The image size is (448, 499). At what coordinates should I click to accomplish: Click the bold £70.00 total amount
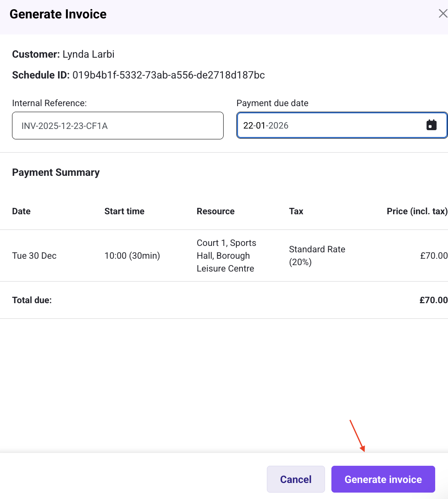tap(434, 300)
